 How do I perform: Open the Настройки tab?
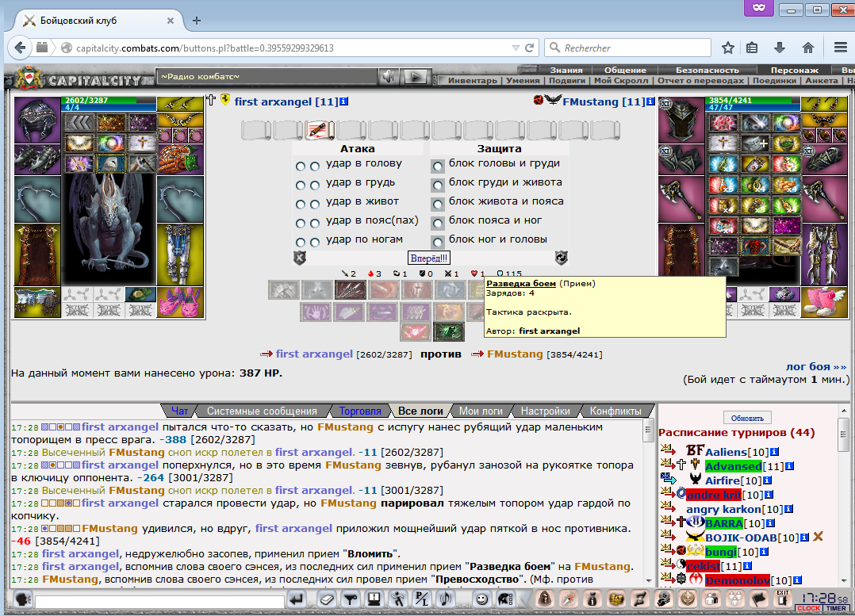pos(546,411)
